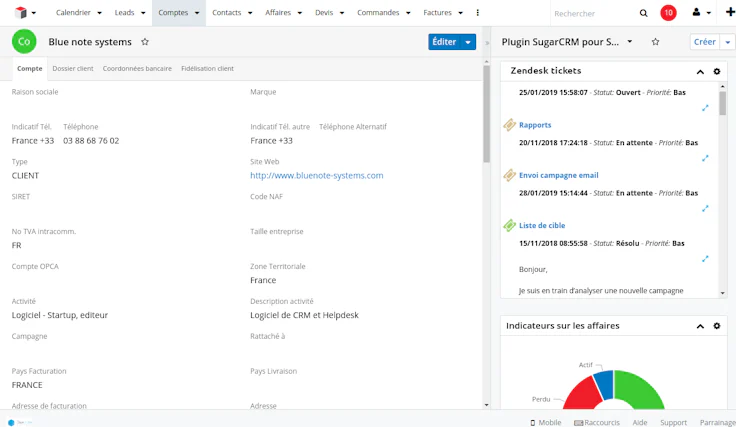Open the Éditer button dropdown arrow
Image resolution: width=736 pixels, height=427 pixels.
(x=468, y=42)
